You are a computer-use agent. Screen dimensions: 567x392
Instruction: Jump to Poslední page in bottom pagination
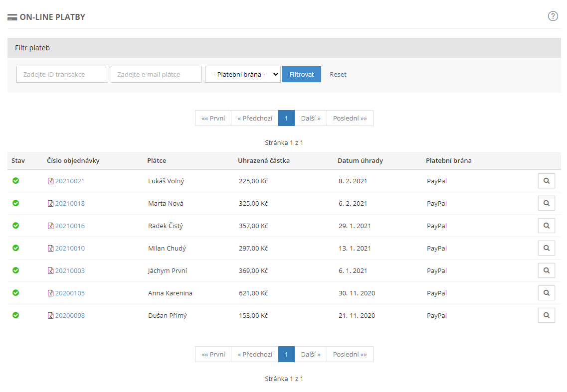350,354
